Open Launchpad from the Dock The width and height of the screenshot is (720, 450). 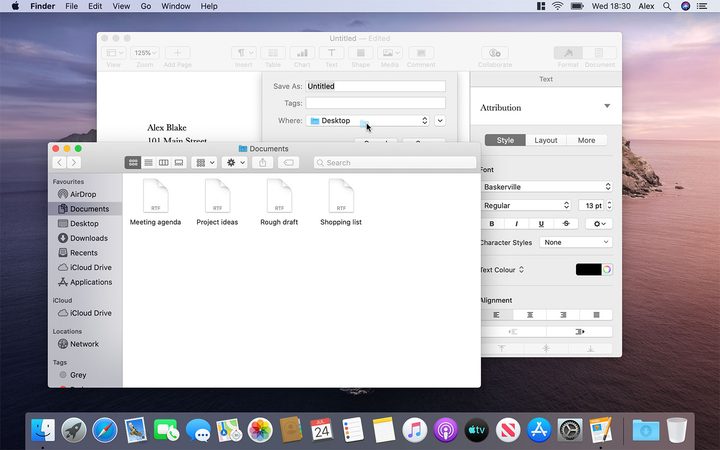click(74, 431)
